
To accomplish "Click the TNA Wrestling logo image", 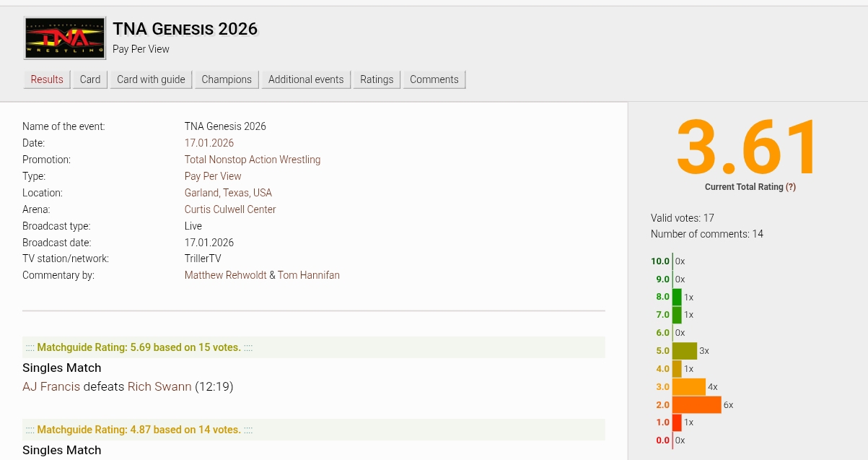I will pyautogui.click(x=64, y=38).
